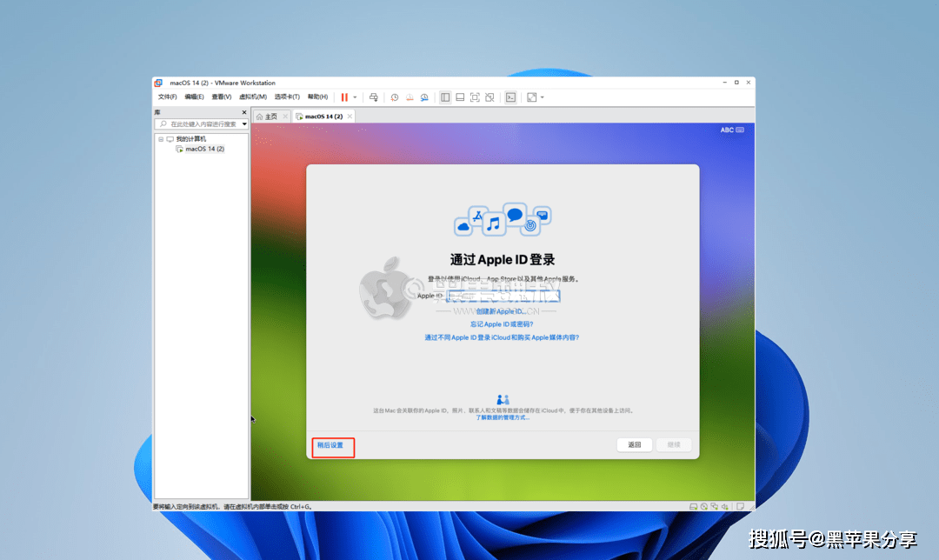Enter full screen mode icon
939x560 pixels.
click(x=475, y=97)
